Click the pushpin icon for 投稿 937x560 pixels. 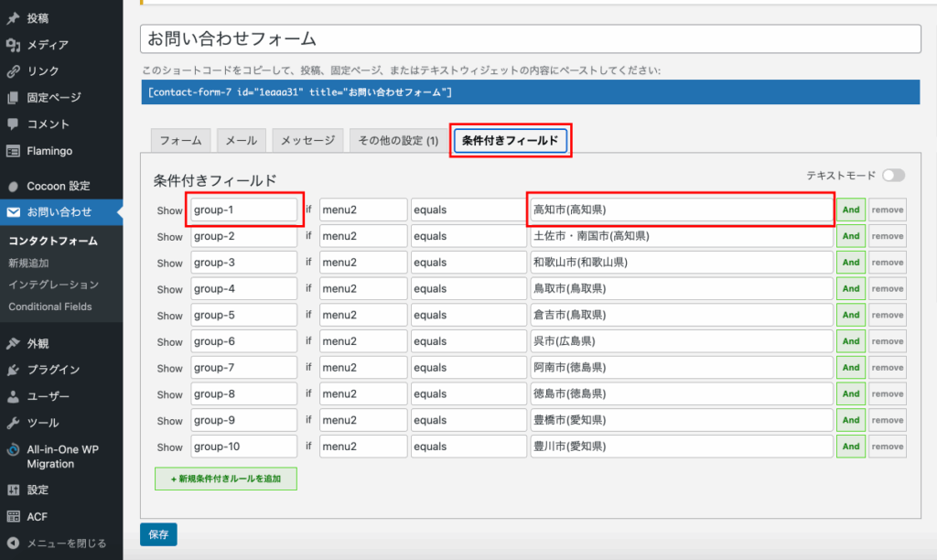point(13,18)
